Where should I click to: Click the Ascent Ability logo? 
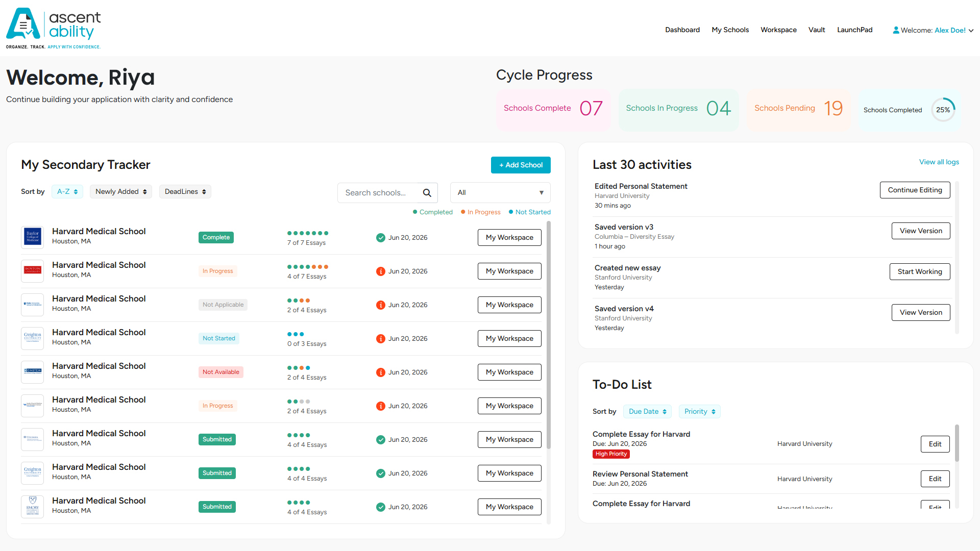pos(54,28)
